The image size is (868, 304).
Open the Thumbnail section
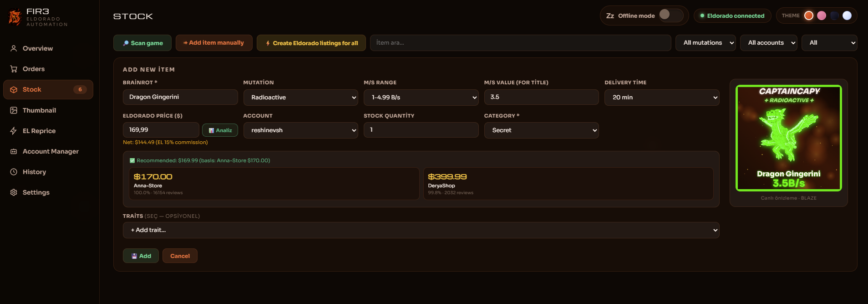(x=48, y=110)
